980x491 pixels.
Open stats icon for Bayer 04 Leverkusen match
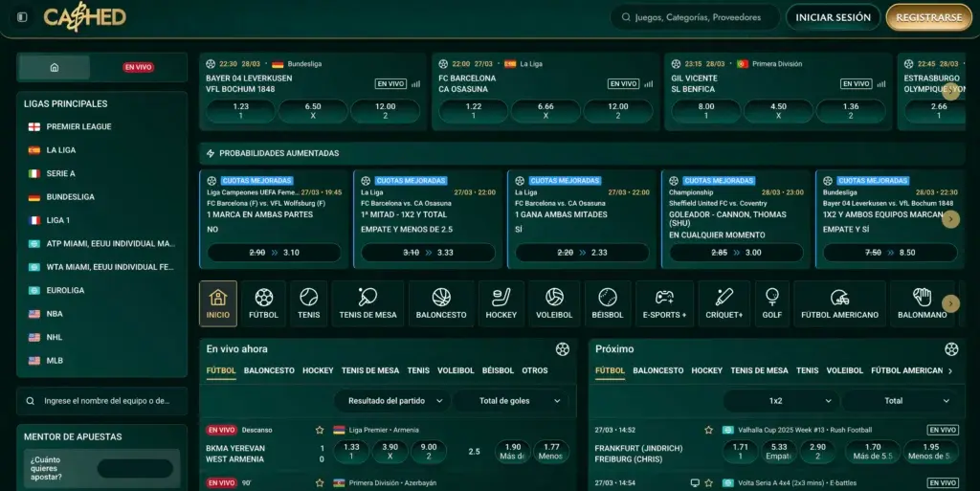tap(415, 83)
